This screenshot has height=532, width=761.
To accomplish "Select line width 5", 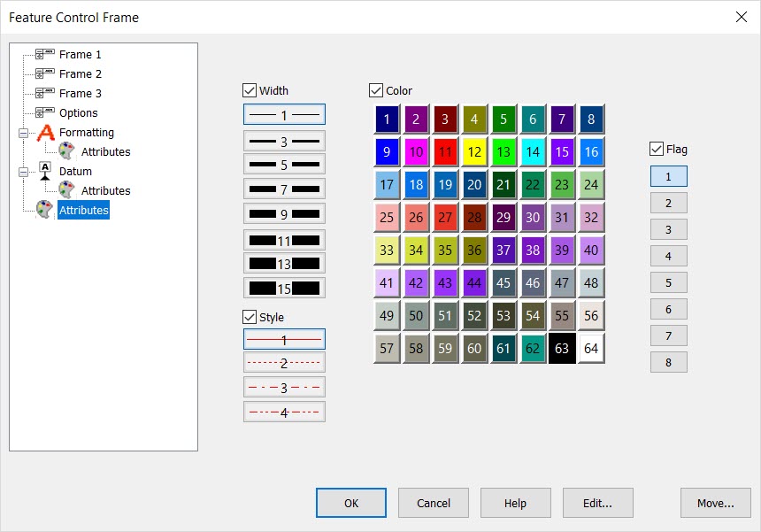I will point(284,164).
